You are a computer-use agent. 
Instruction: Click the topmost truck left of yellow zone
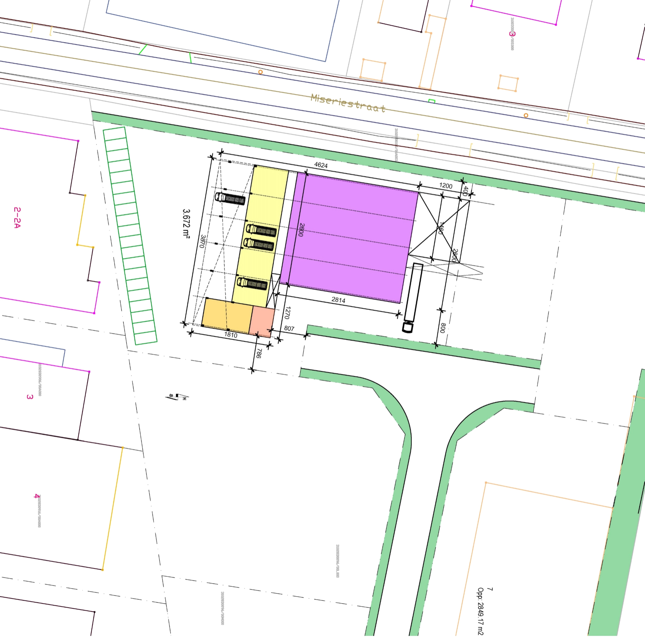click(230, 198)
